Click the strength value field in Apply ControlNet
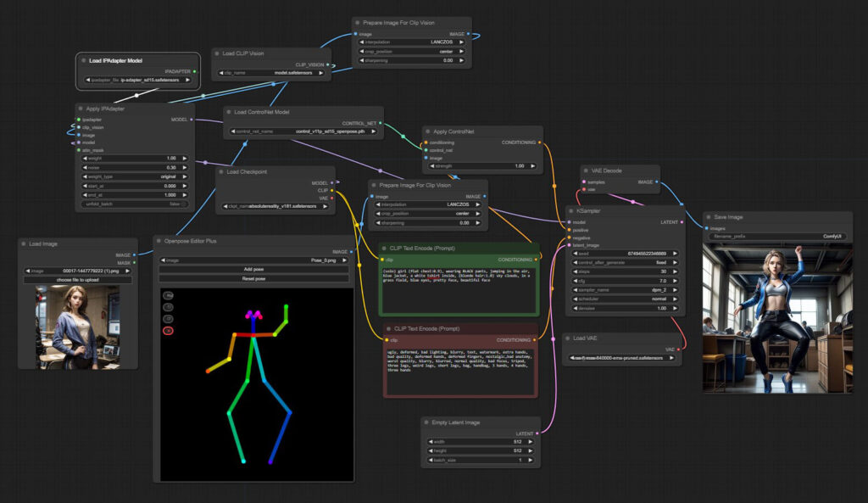Screen dimensions: 868x503 click(x=481, y=166)
